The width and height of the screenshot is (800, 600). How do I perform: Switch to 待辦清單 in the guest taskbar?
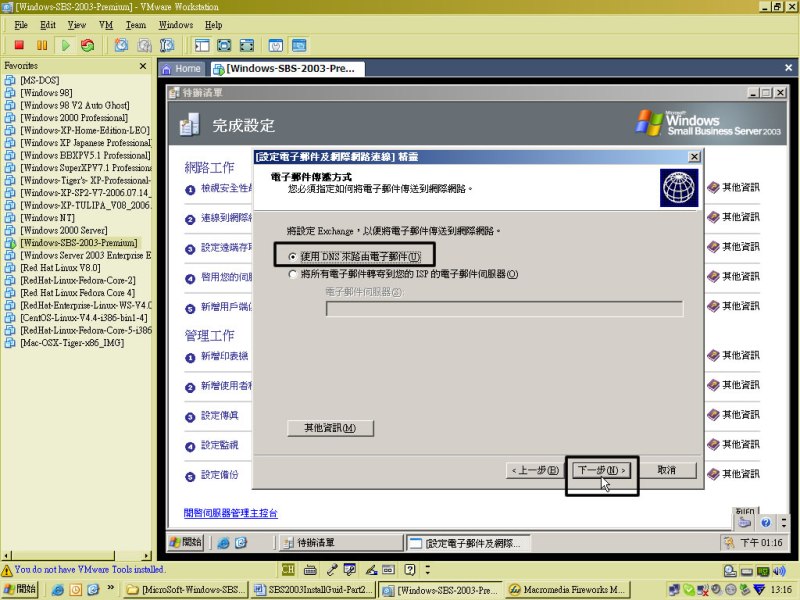pos(339,543)
